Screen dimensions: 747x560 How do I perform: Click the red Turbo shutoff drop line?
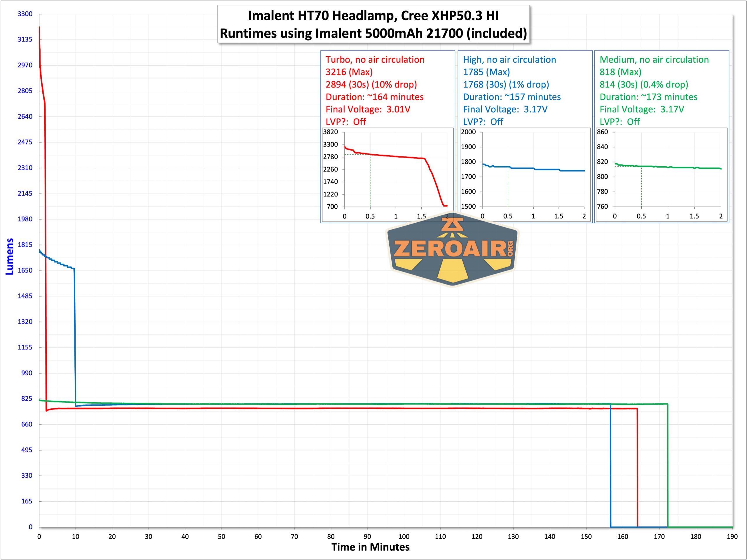[x=637, y=473]
